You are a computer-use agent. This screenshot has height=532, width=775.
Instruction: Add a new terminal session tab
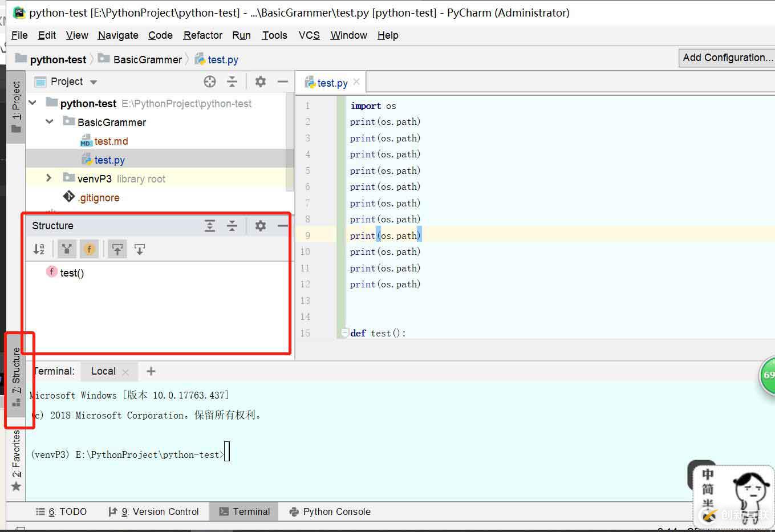[151, 371]
